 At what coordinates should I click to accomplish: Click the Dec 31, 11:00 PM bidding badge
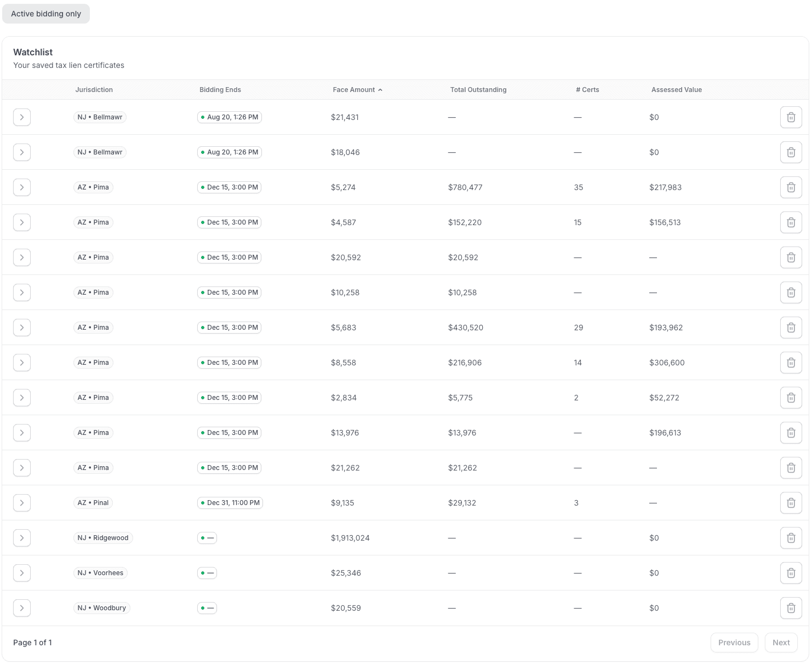tap(230, 503)
